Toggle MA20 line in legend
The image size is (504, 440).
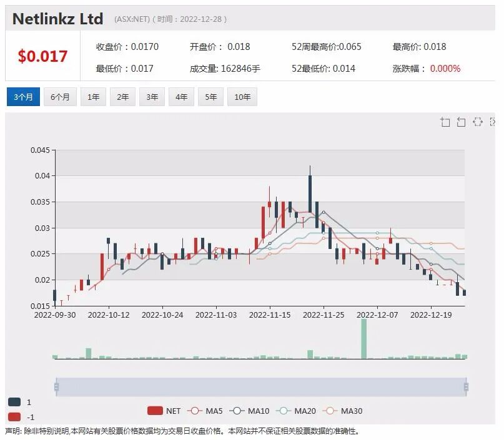point(295,411)
